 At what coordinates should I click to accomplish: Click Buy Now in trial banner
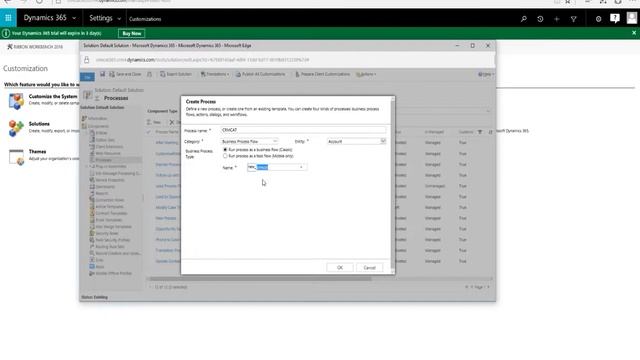(131, 33)
